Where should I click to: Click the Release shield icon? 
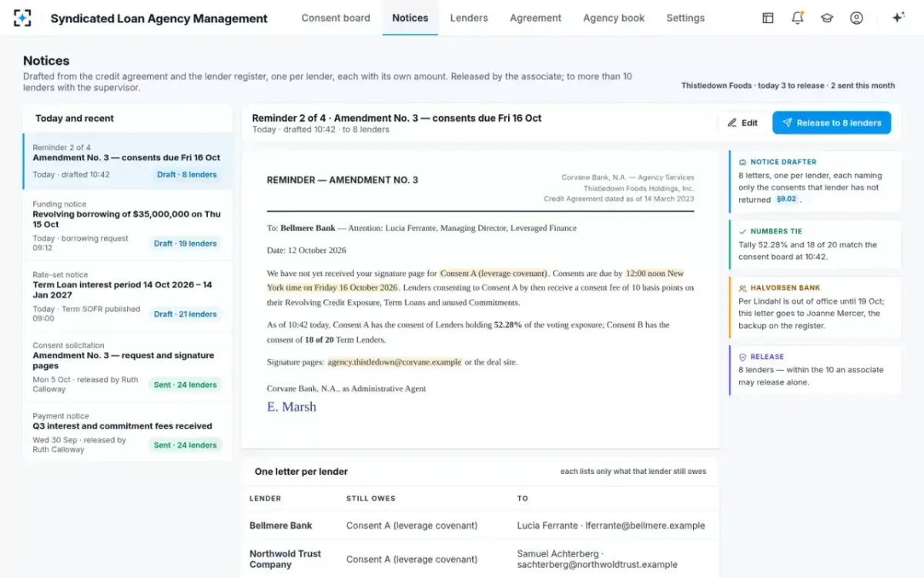(x=742, y=357)
